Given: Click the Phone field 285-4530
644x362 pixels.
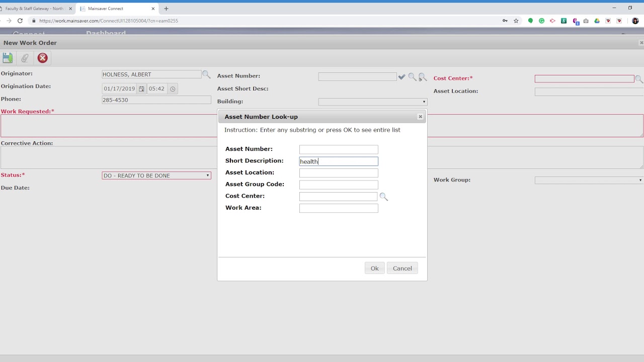Looking at the screenshot, I should point(156,100).
